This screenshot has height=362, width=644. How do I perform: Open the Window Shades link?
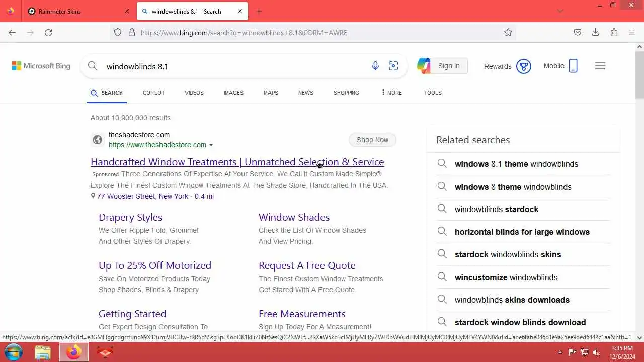pos(294,217)
